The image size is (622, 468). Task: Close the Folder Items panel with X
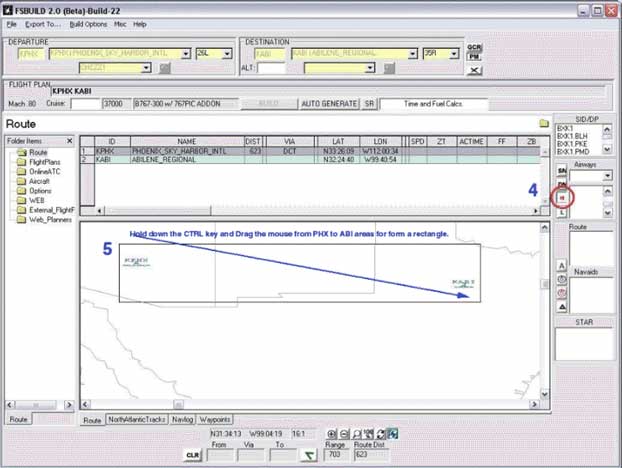coord(69,141)
